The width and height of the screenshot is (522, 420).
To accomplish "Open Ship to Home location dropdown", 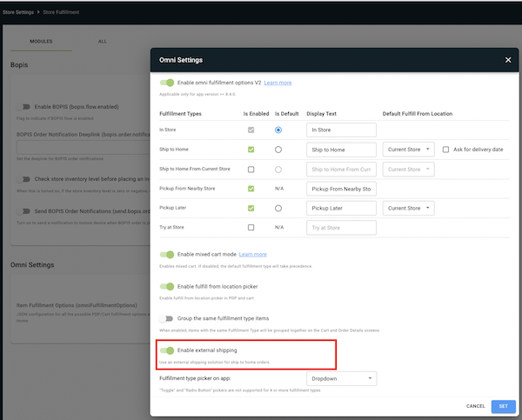I will (x=409, y=150).
